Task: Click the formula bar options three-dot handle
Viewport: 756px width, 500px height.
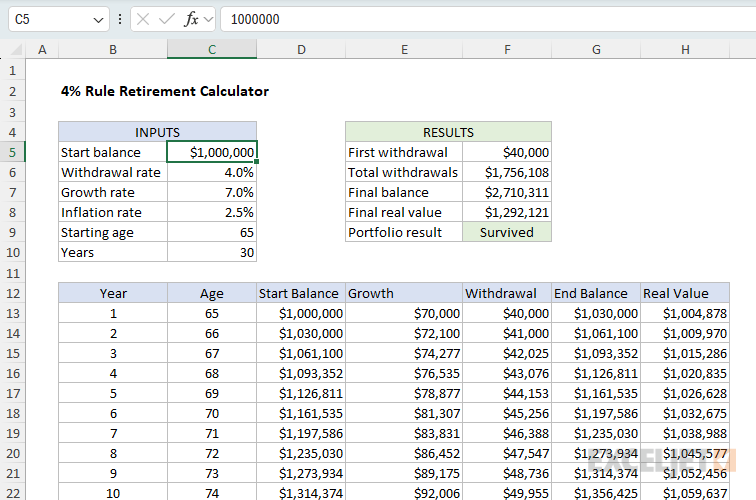Action: pyautogui.click(x=120, y=19)
